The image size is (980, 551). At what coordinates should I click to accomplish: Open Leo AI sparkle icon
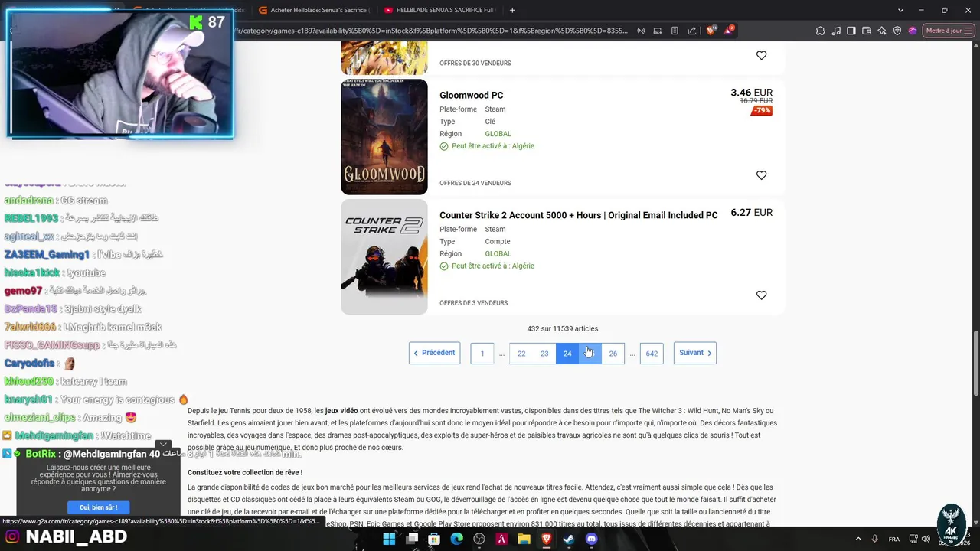pos(882,31)
